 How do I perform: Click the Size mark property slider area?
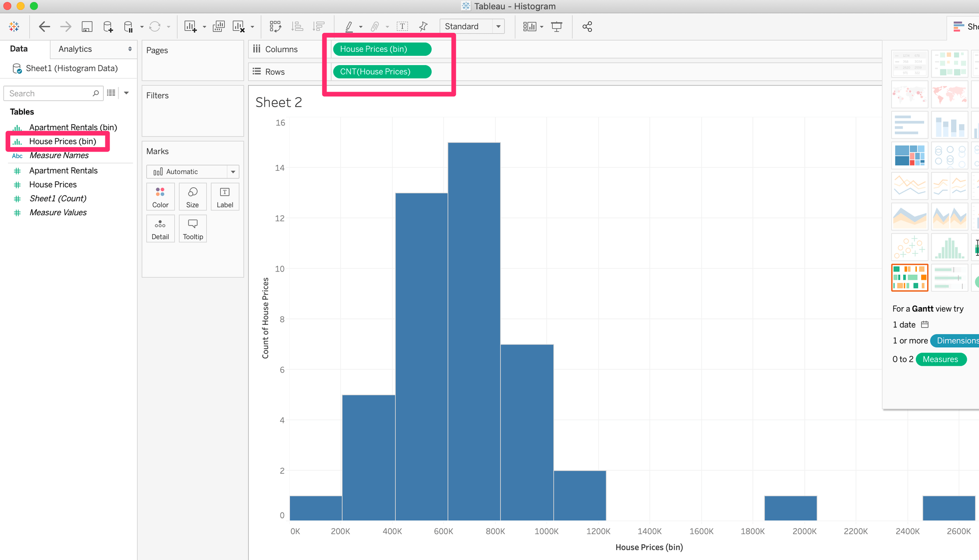point(193,197)
